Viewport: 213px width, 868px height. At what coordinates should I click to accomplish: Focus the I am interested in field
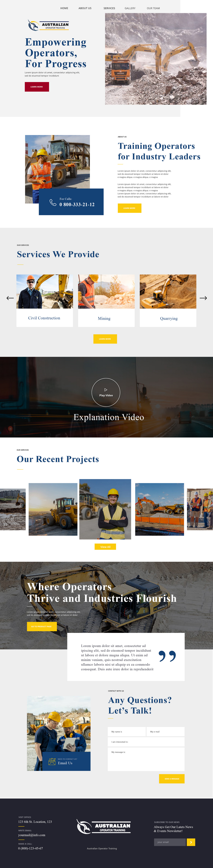(146, 742)
